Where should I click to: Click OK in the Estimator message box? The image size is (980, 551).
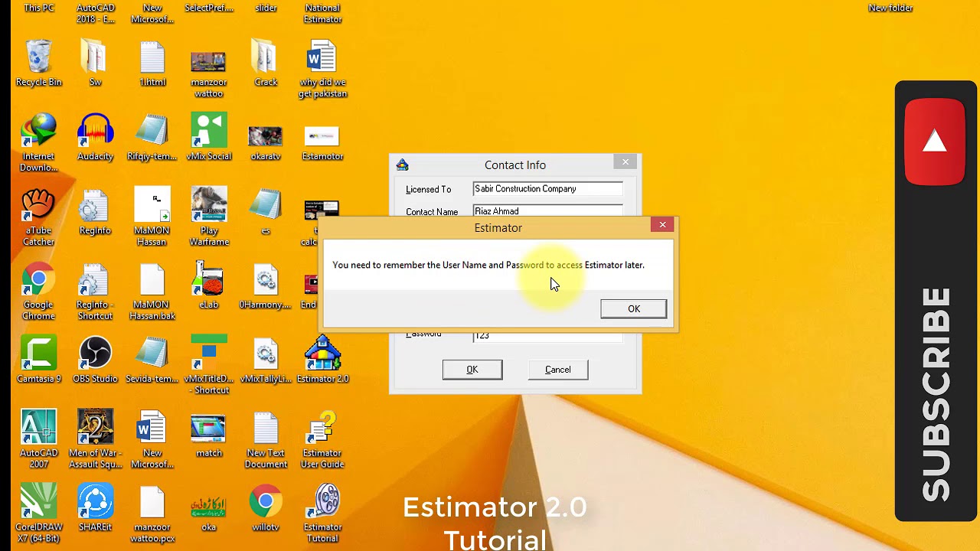[x=633, y=308]
